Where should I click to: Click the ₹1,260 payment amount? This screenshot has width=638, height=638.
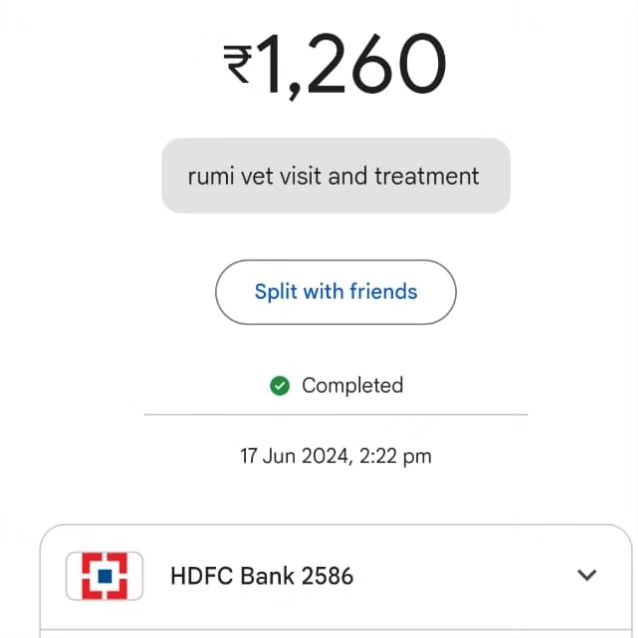[335, 65]
